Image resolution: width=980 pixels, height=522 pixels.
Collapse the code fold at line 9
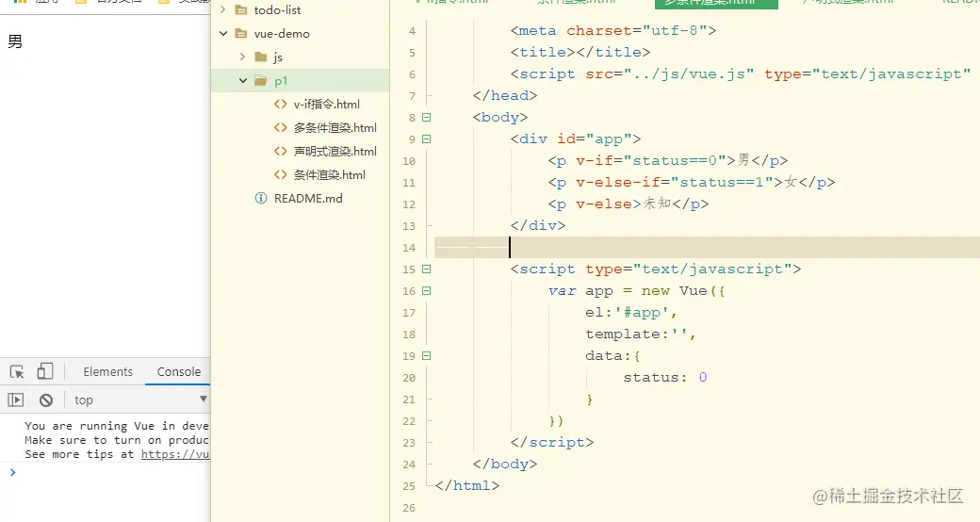(x=426, y=139)
